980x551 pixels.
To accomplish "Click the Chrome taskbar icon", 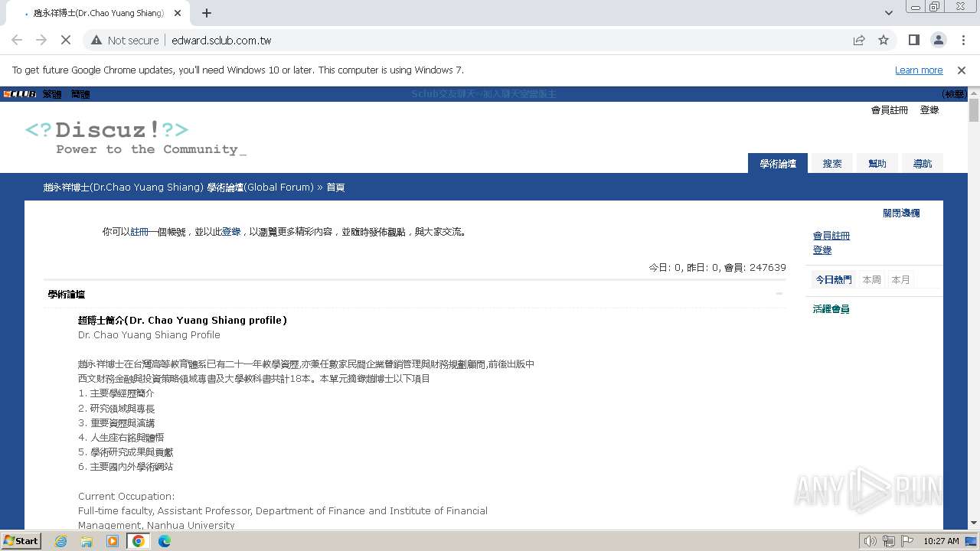I will tap(139, 541).
